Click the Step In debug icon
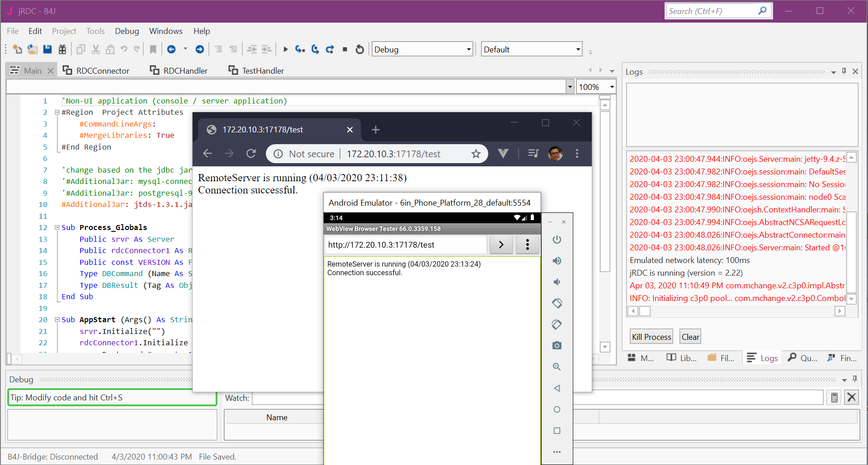868x465 pixels. 300,49
